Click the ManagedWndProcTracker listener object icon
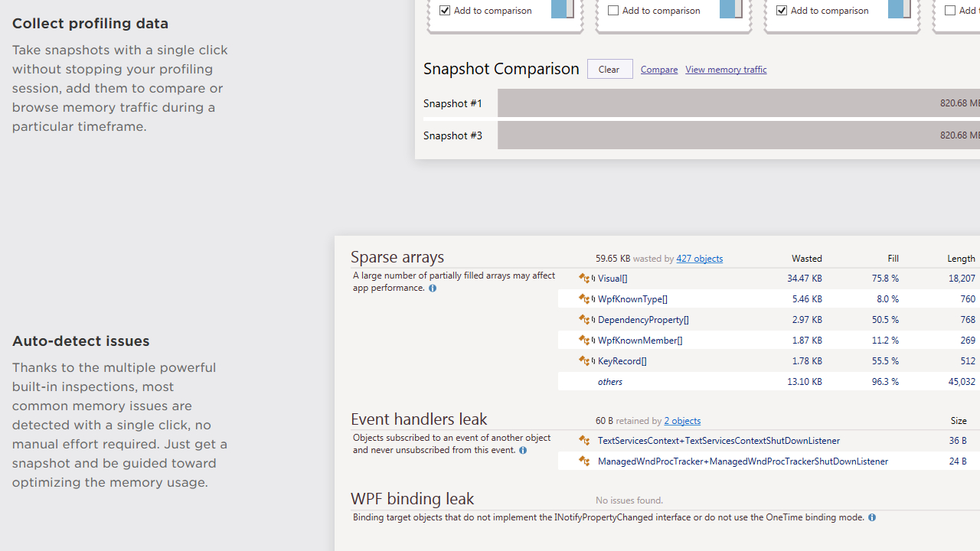This screenshot has height=551, width=980. coord(585,461)
